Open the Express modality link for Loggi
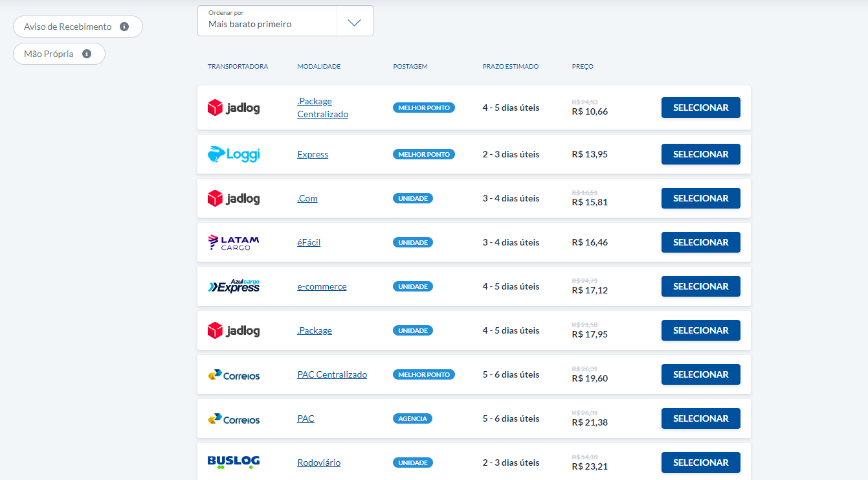 [x=313, y=154]
